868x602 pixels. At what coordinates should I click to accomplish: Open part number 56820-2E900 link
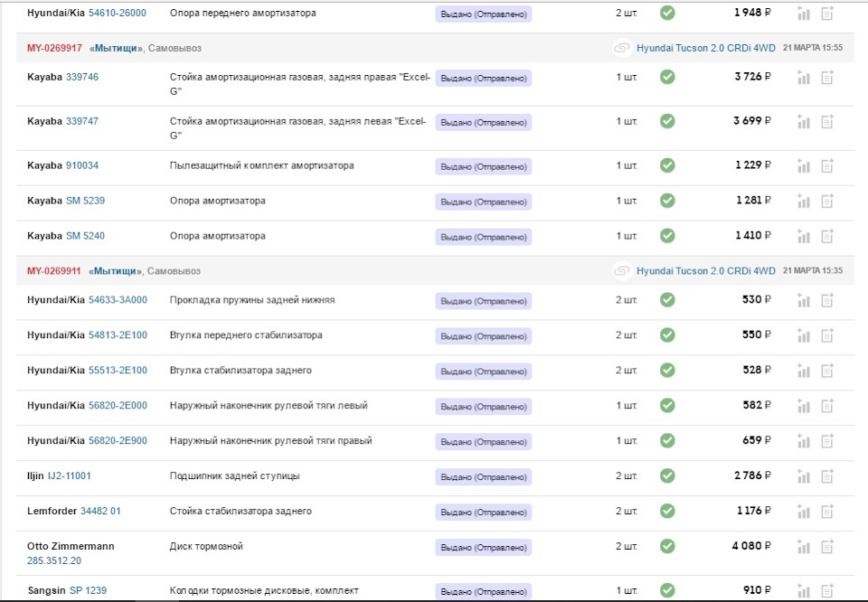(x=118, y=441)
